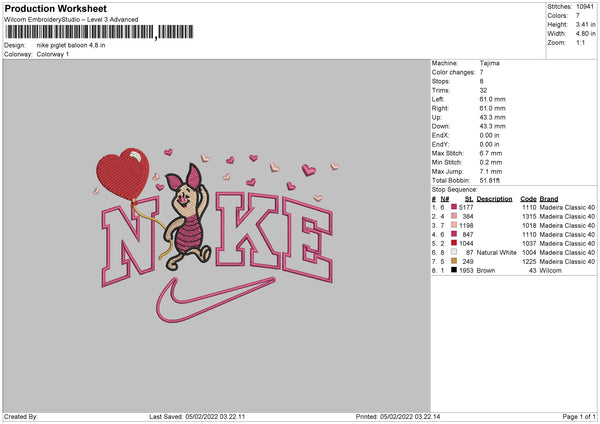Select the Max Jump value 7.1 mm
The height and width of the screenshot is (424, 600).
pos(491,171)
